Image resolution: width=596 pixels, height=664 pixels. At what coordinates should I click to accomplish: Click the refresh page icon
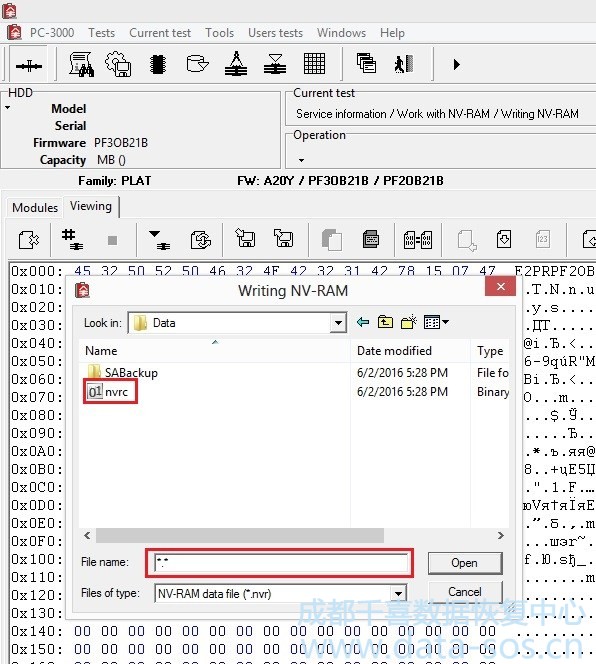[x=201, y=240]
